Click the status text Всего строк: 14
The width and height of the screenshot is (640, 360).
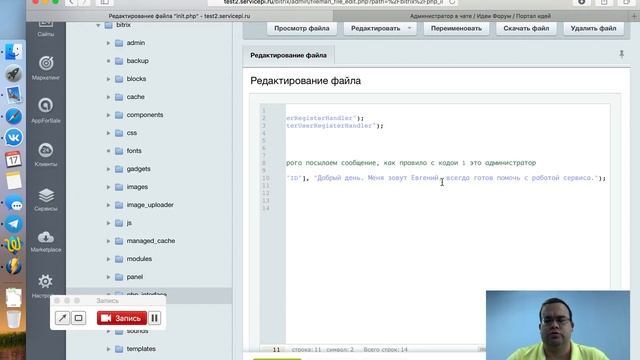coord(385,350)
